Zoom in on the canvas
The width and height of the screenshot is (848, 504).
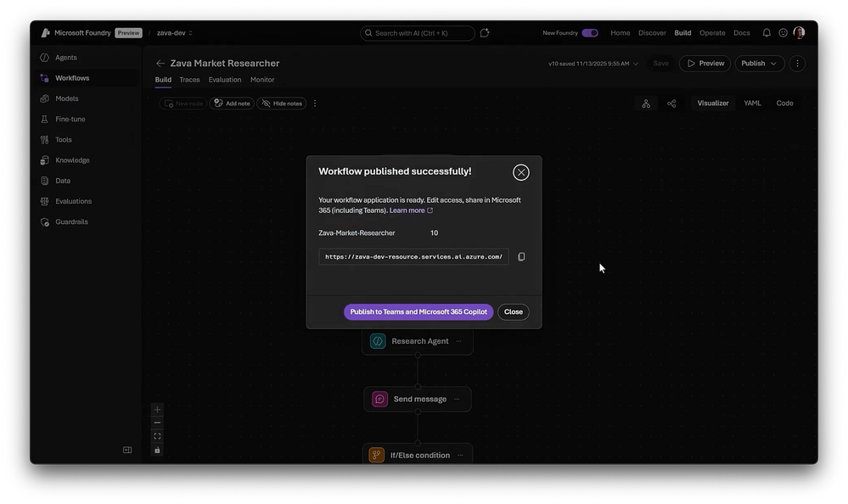pyautogui.click(x=157, y=409)
